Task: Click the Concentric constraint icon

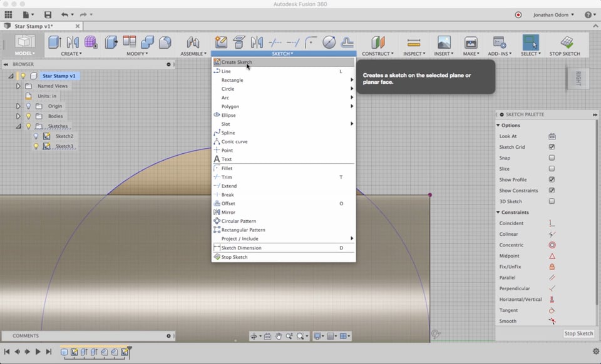Action: [552, 245]
